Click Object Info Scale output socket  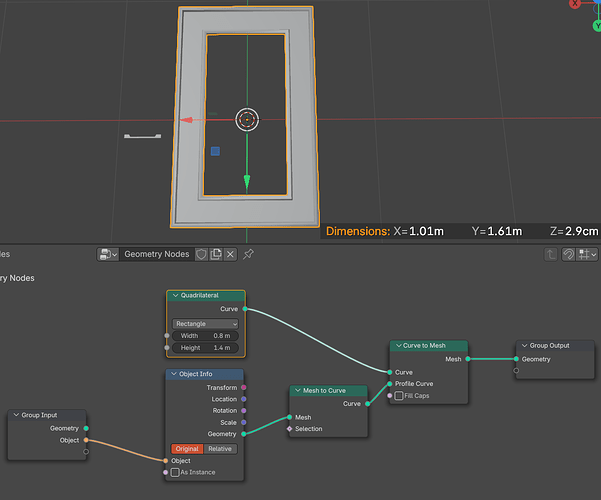tap(244, 422)
